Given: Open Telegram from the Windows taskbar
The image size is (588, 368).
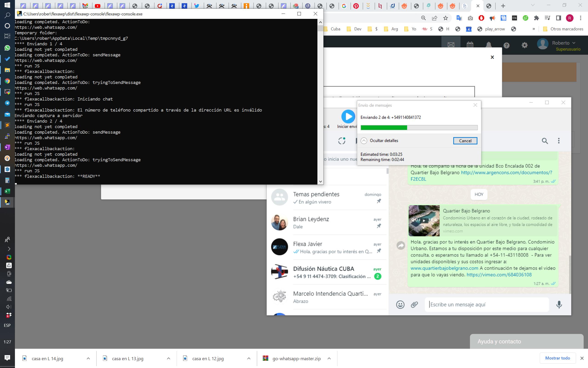Looking at the screenshot, I should 7,103.
